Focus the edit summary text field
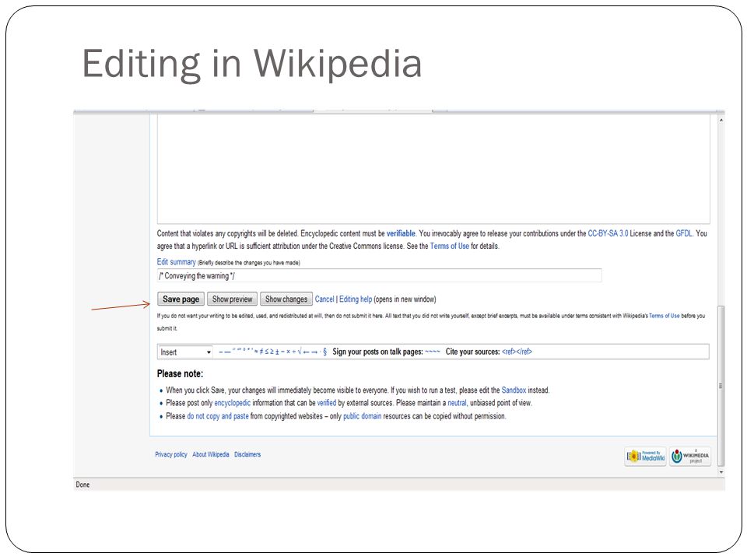 pos(379,275)
